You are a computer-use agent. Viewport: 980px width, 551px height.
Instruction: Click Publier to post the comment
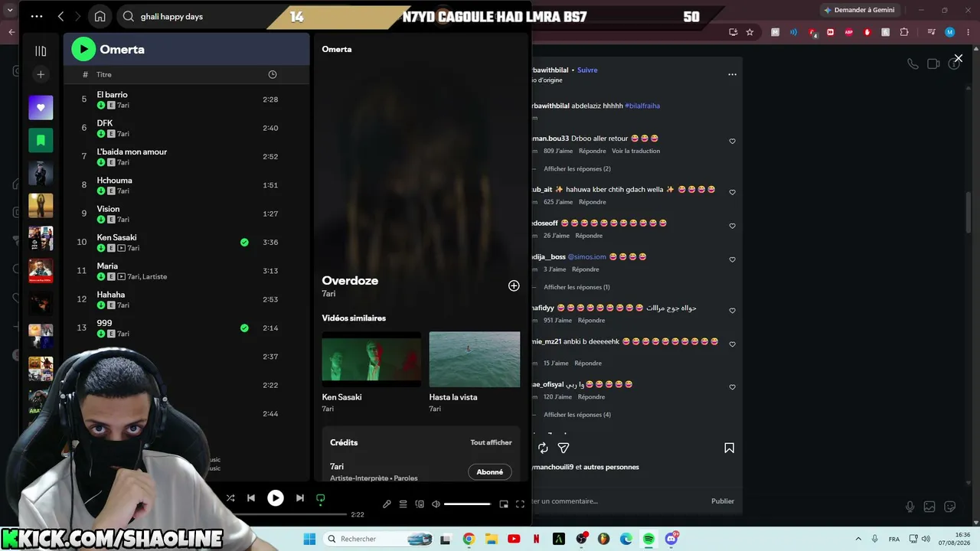[x=723, y=501]
